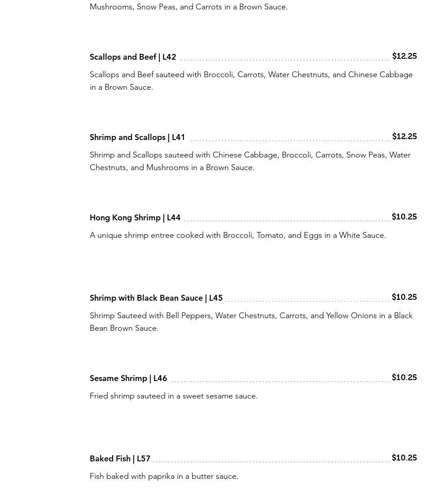The width and height of the screenshot is (433, 504).
Task: Click the $12.25 price for Shrimp and Scallops
Action: [x=404, y=136]
